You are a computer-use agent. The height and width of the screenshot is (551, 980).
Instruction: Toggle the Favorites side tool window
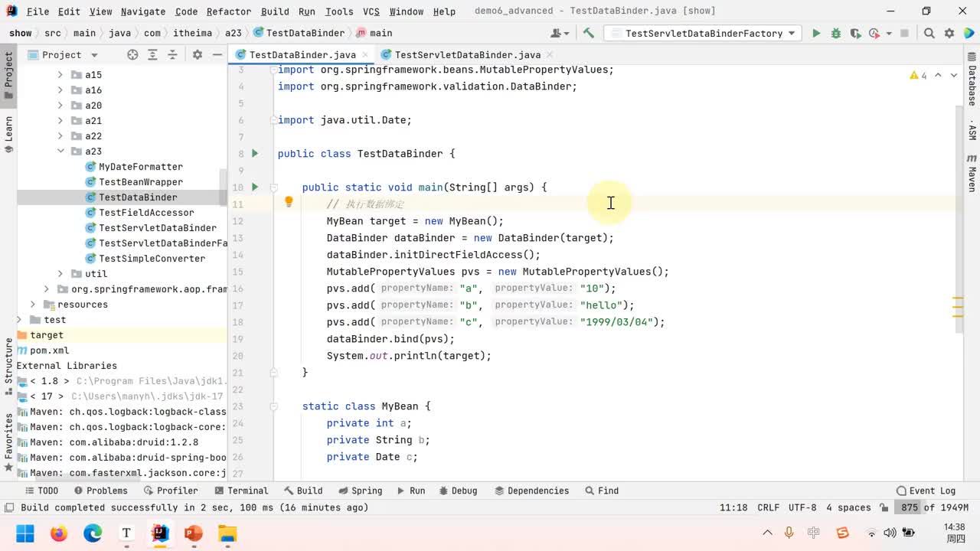click(8, 442)
